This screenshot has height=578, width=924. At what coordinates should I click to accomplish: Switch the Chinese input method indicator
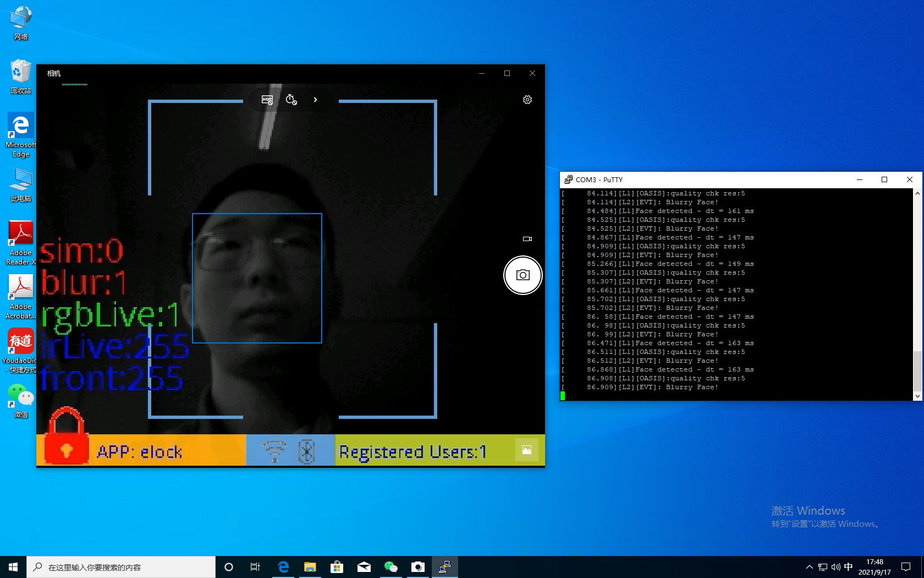tap(849, 567)
